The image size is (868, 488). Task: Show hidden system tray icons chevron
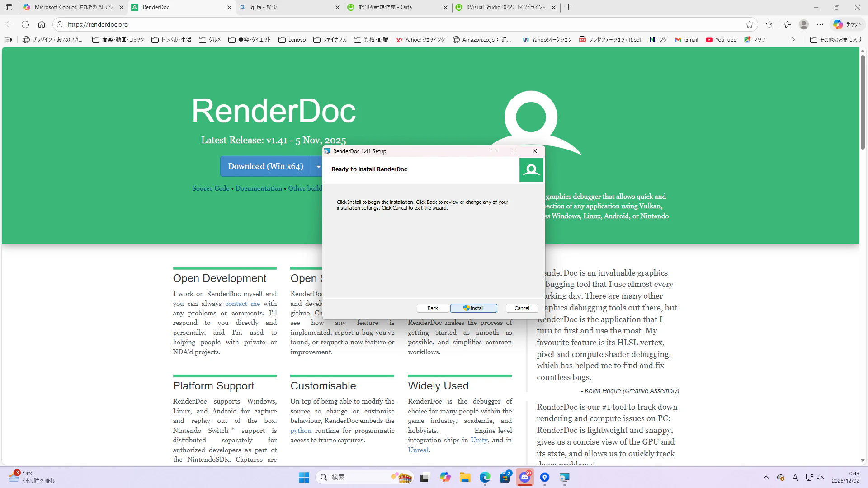pos(766,477)
